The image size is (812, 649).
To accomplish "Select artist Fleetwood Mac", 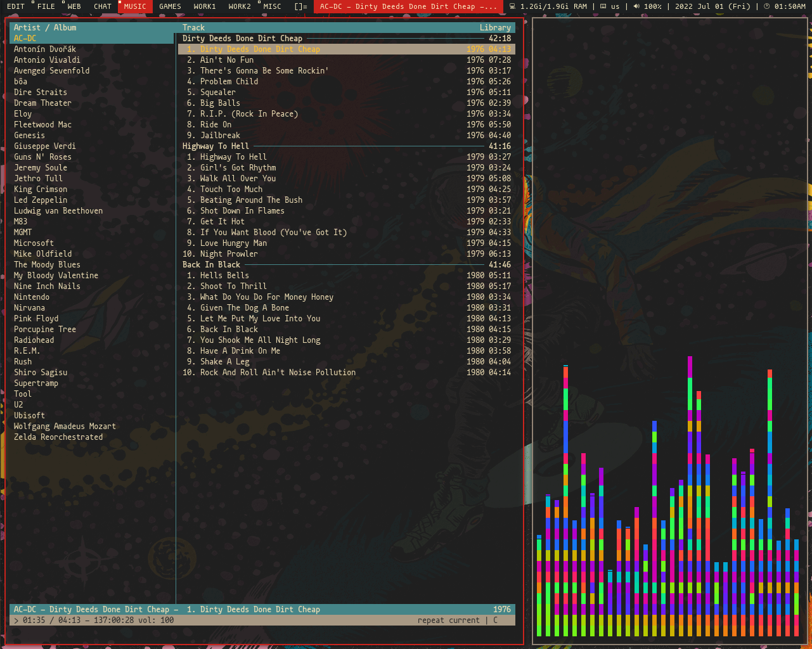I will coord(92,125).
